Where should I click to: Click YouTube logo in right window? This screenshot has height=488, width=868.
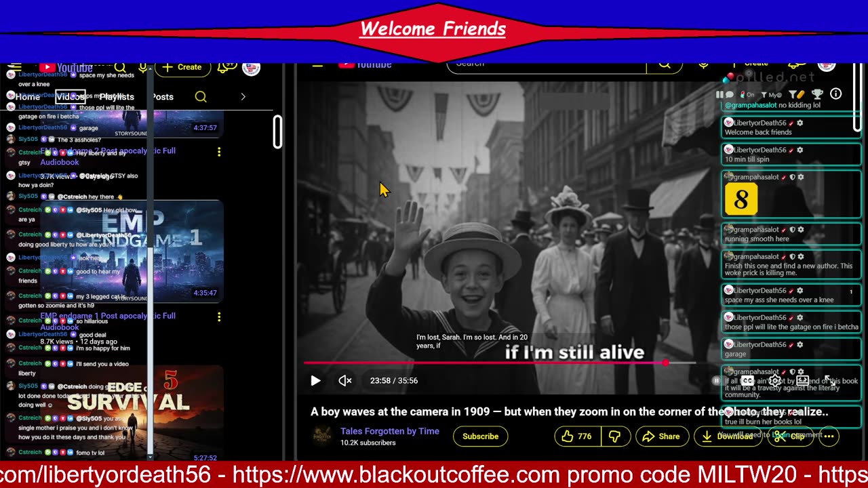tap(365, 66)
